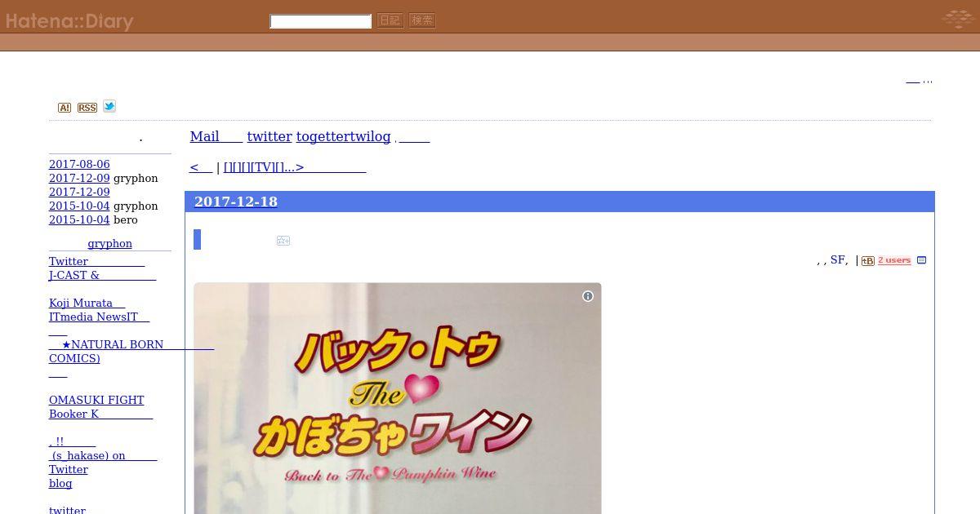Click the Back to The Pumpkin Wine banner
Viewport: 980px width, 514px height.
tap(398, 398)
